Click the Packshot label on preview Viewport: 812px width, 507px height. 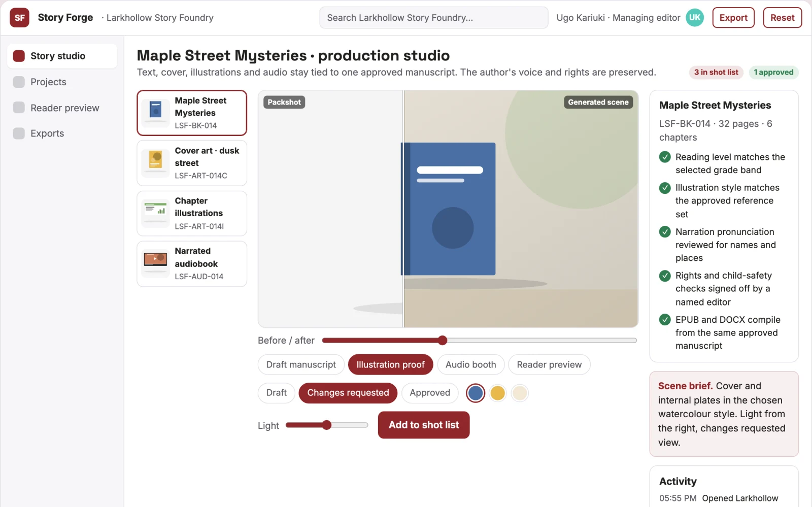(284, 102)
